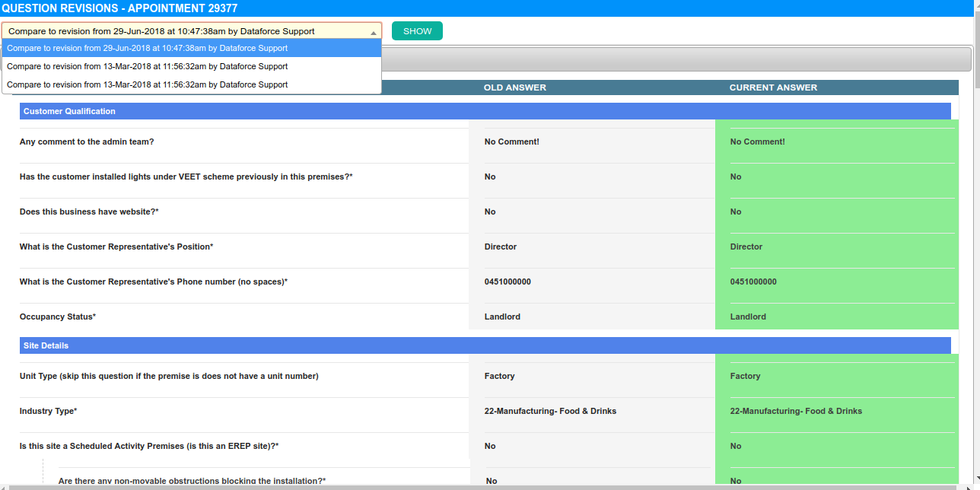Collapse the Site Details section header
This screenshot has height=490, width=980.
(x=485, y=345)
